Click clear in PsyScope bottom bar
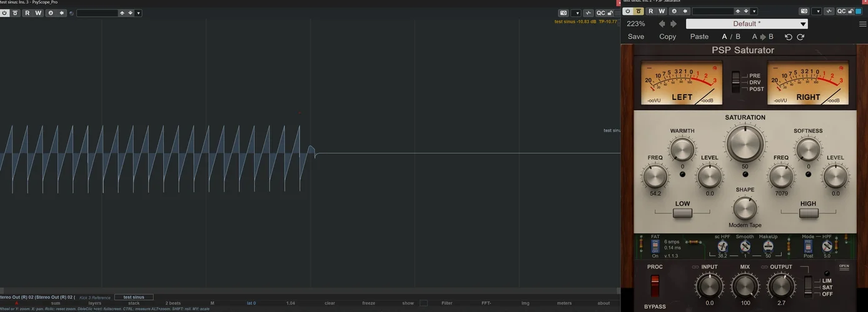Image resolution: width=868 pixels, height=312 pixels. click(330, 303)
